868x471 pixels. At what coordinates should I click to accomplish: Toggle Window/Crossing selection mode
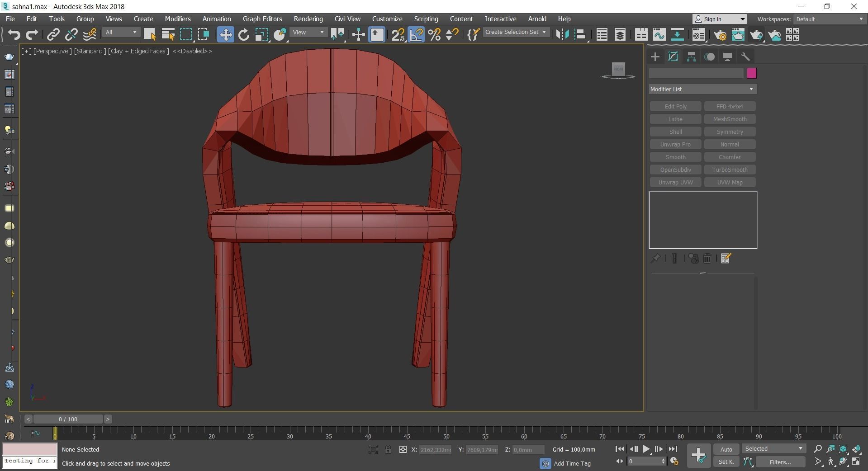coord(204,35)
